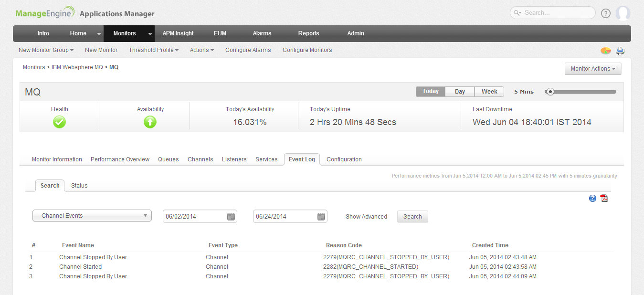Viewport: 644px width, 295px height.
Task: Click blue help icon above search
Action: 592,198
